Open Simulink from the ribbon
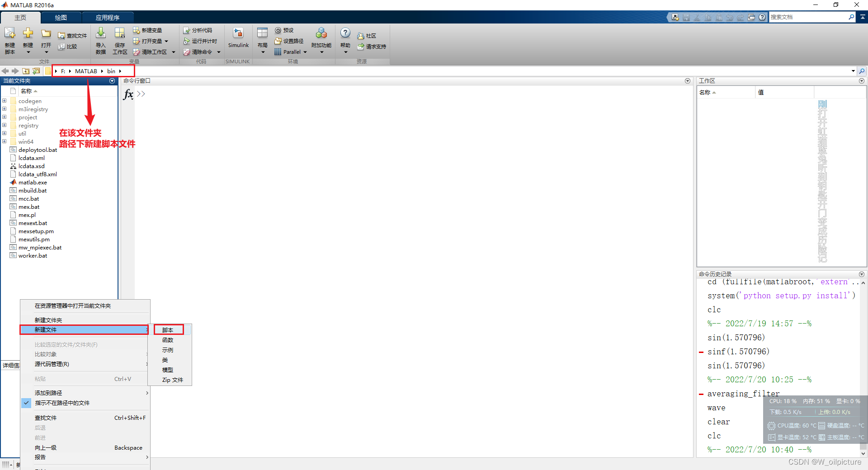This screenshot has width=868, height=470. pyautogui.click(x=238, y=38)
